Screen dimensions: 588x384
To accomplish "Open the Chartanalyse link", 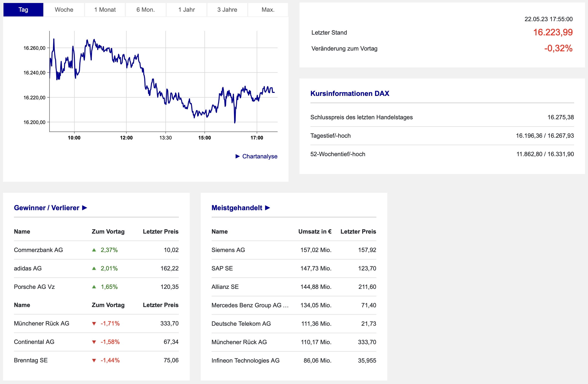I will (x=260, y=156).
